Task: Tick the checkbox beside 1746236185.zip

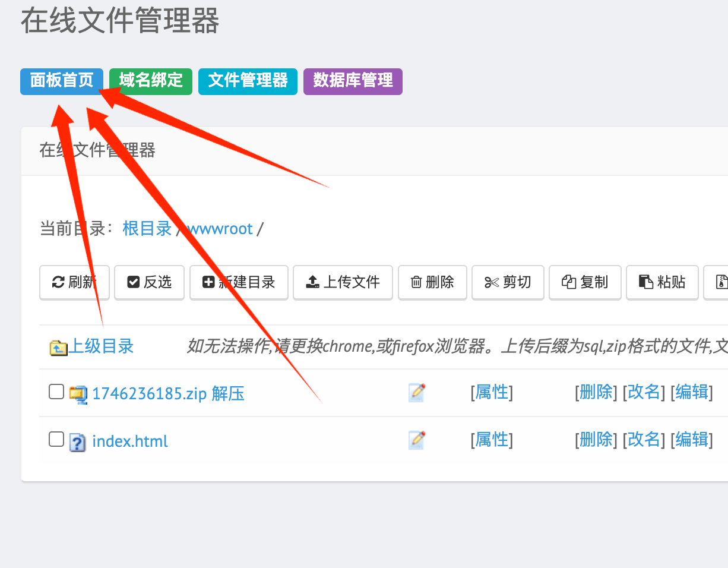Action: coord(56,392)
